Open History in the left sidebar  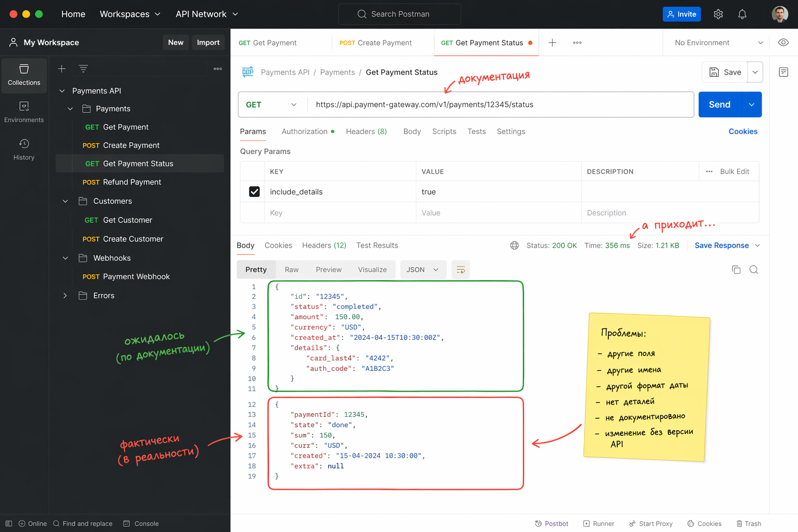click(24, 150)
